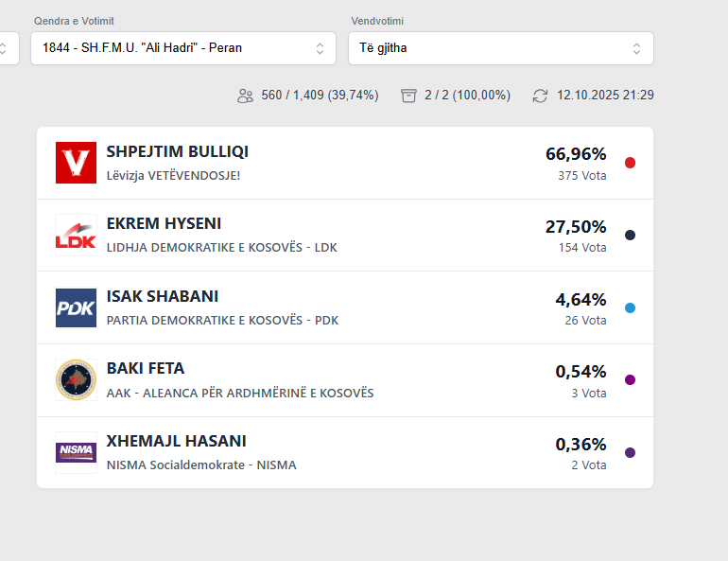Click the Vetëvendosje party logo icon
Image resolution: width=728 pixels, height=561 pixels.
tap(76, 163)
